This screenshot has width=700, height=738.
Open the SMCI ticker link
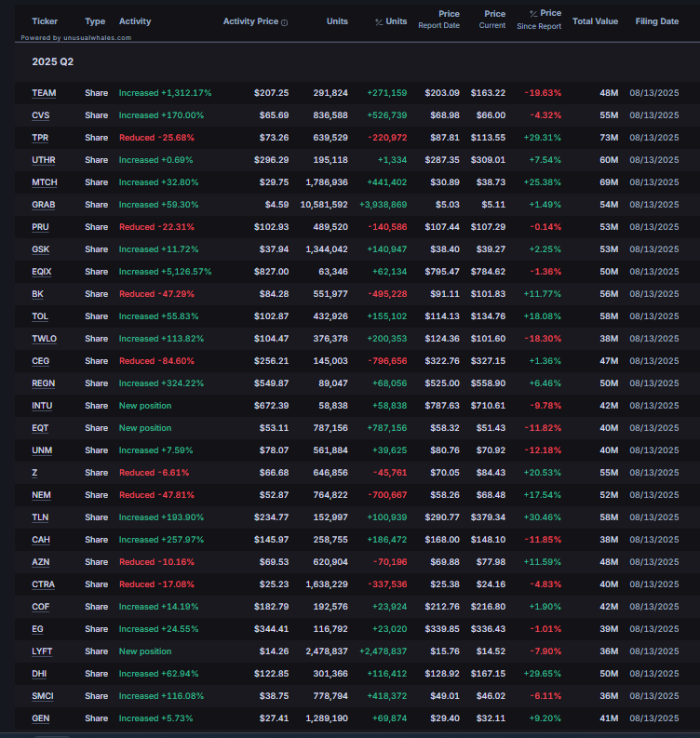[43, 696]
